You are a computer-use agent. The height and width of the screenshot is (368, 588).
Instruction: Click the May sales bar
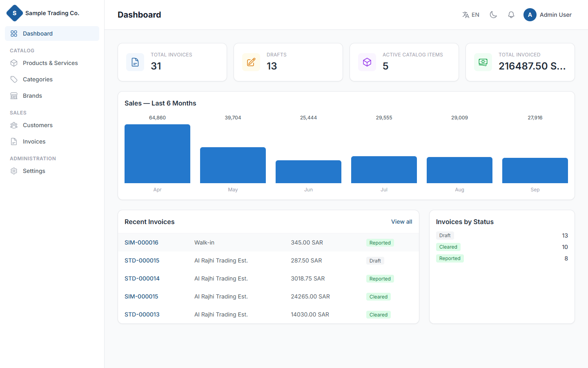pyautogui.click(x=233, y=165)
